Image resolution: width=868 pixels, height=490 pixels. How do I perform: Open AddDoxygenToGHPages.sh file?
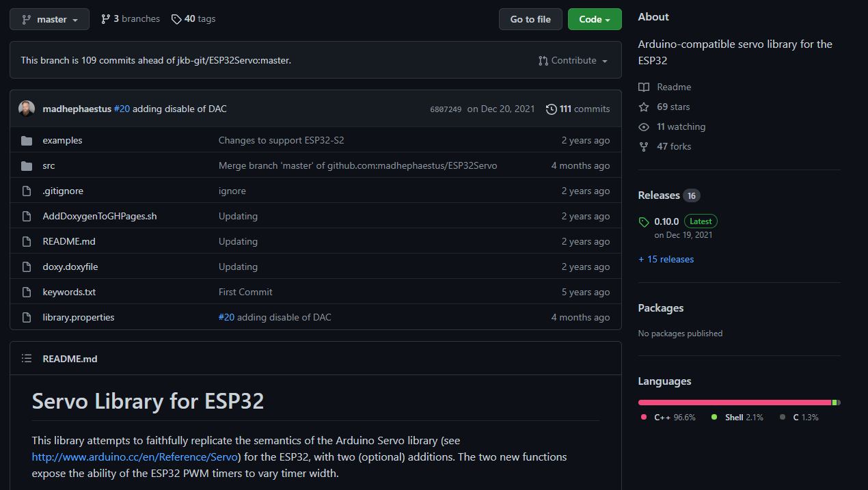click(100, 217)
